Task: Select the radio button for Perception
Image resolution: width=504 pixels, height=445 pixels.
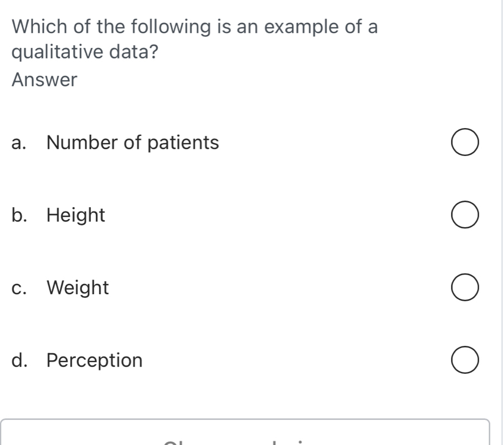Action: [x=464, y=361]
